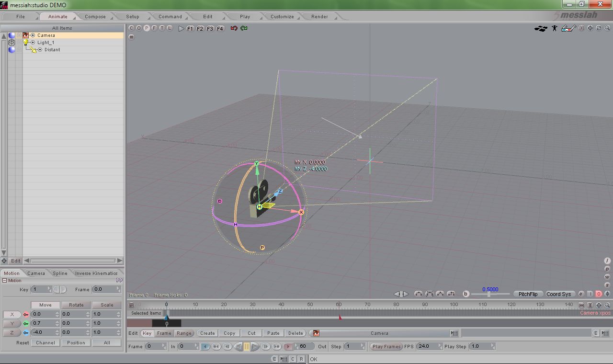Click the timeline zoom magnifier icon

[607, 305]
